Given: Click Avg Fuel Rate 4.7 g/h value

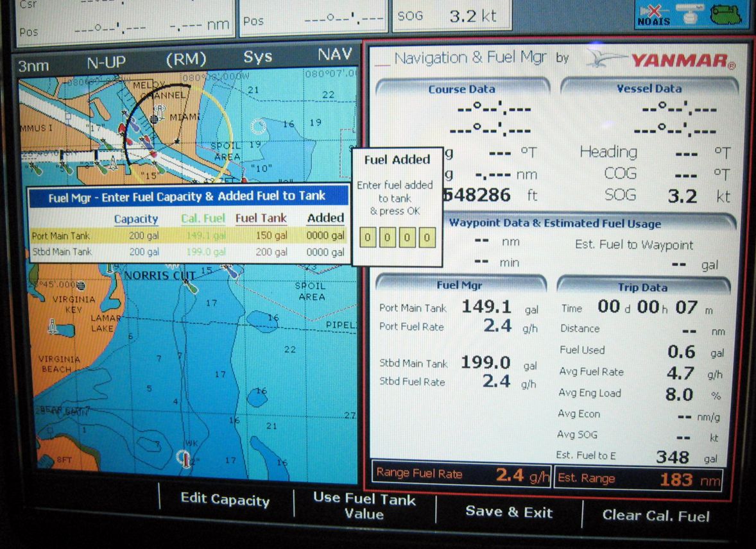Looking at the screenshot, I should pos(680,373).
